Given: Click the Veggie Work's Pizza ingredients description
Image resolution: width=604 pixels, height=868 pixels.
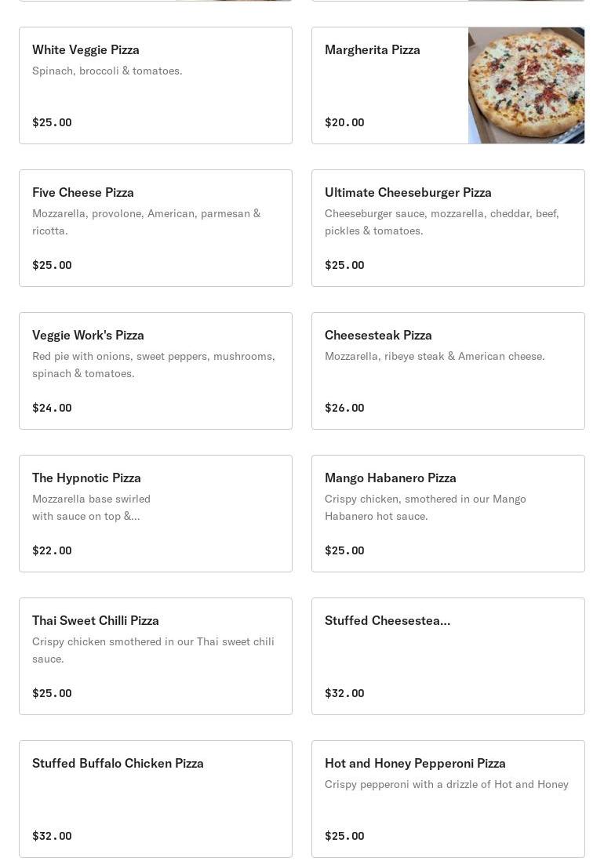Looking at the screenshot, I should [153, 365].
